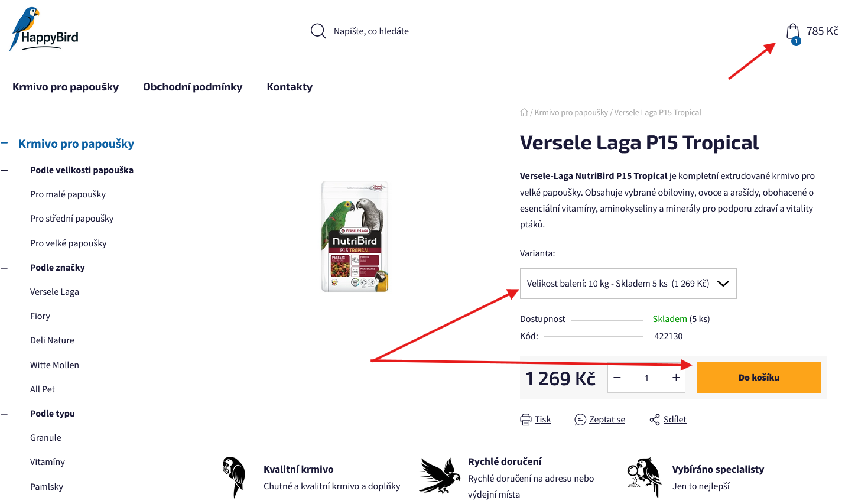Add product with Do košíku button
The image size is (842, 504).
759,378
